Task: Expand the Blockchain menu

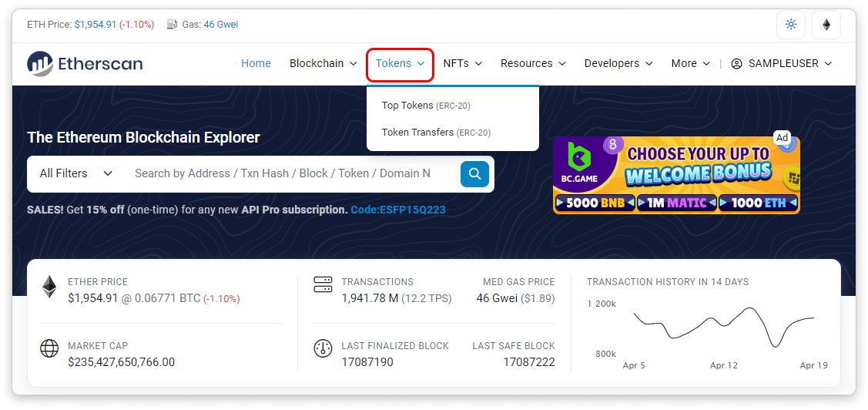Action: click(323, 63)
